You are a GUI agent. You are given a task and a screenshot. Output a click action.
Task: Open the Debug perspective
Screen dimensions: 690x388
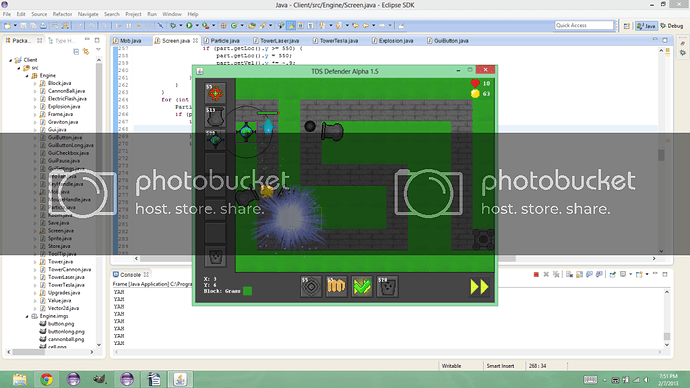pos(672,26)
